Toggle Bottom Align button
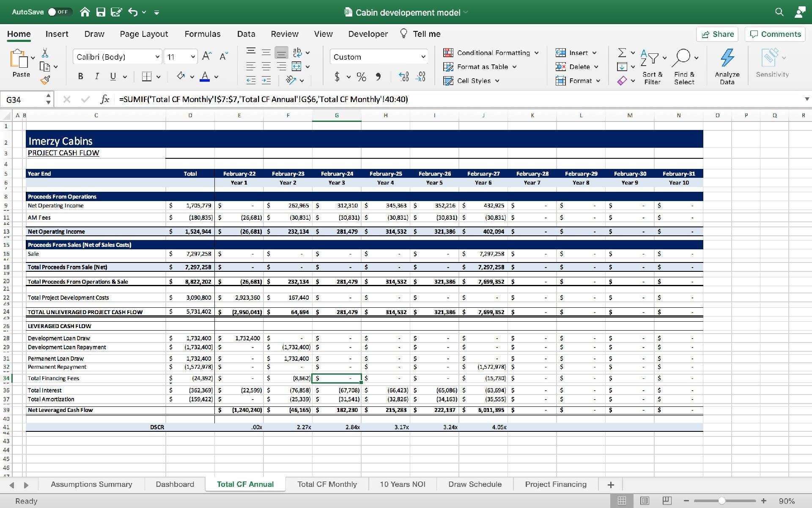The width and height of the screenshot is (812, 508). (281, 52)
